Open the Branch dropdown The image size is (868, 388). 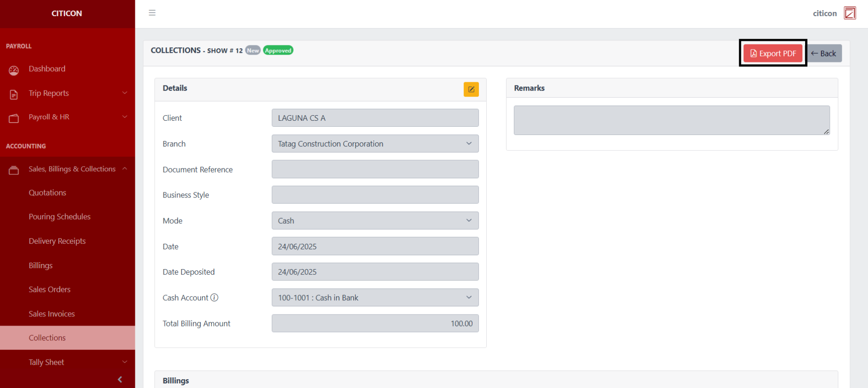click(375, 144)
